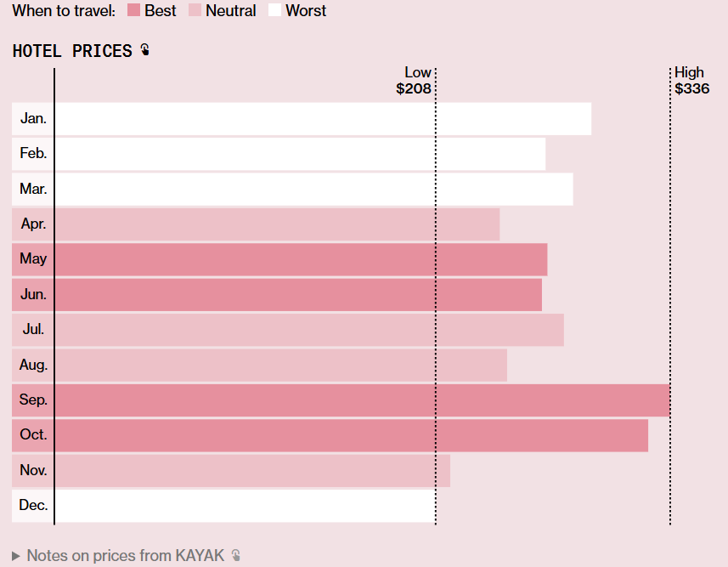This screenshot has width=728, height=567.
Task: Select the January hotel price bar
Action: click(x=323, y=119)
